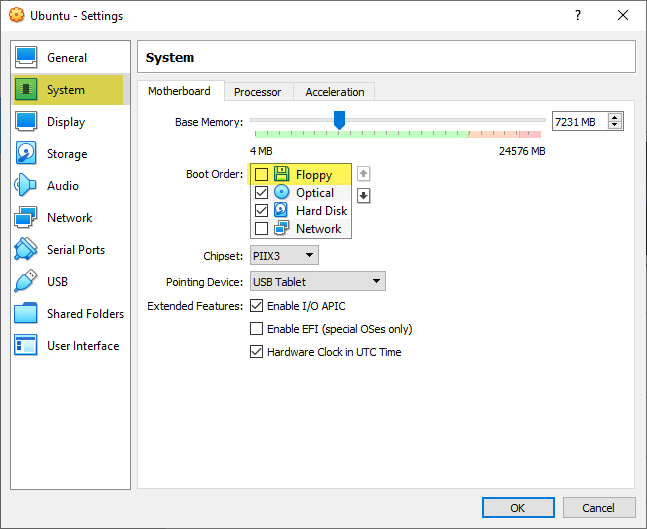The image size is (647, 529).
Task: Enable Floppy in boot order
Action: pyautogui.click(x=261, y=175)
